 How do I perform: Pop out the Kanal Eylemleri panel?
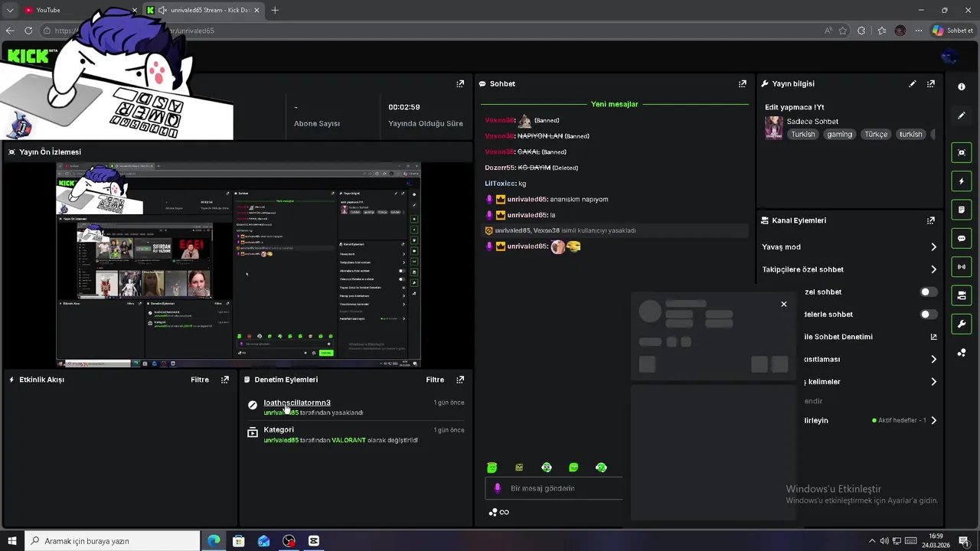[931, 220]
